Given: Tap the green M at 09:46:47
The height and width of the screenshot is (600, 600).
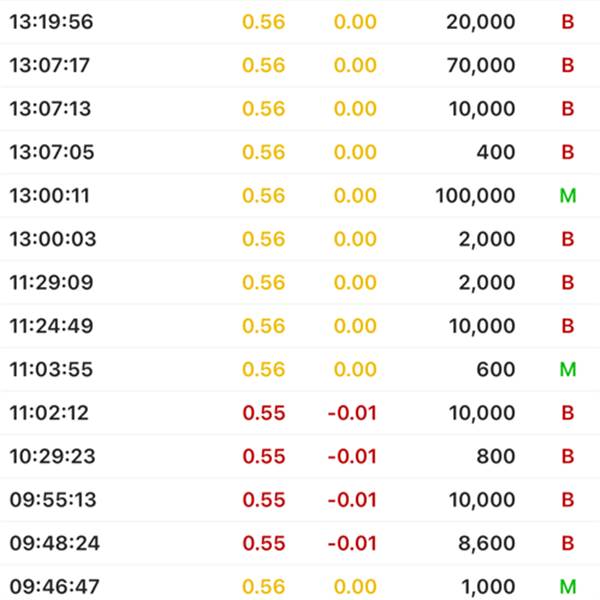Looking at the screenshot, I should 568,587.
